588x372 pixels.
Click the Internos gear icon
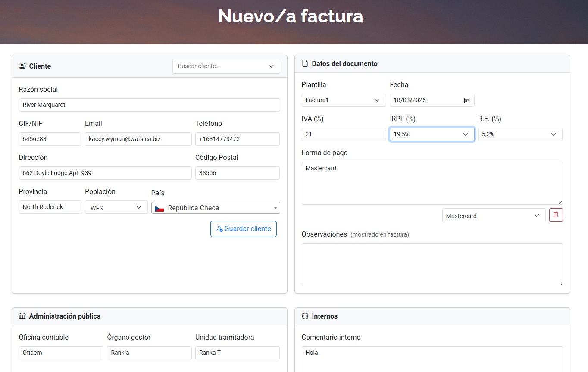[x=305, y=316]
